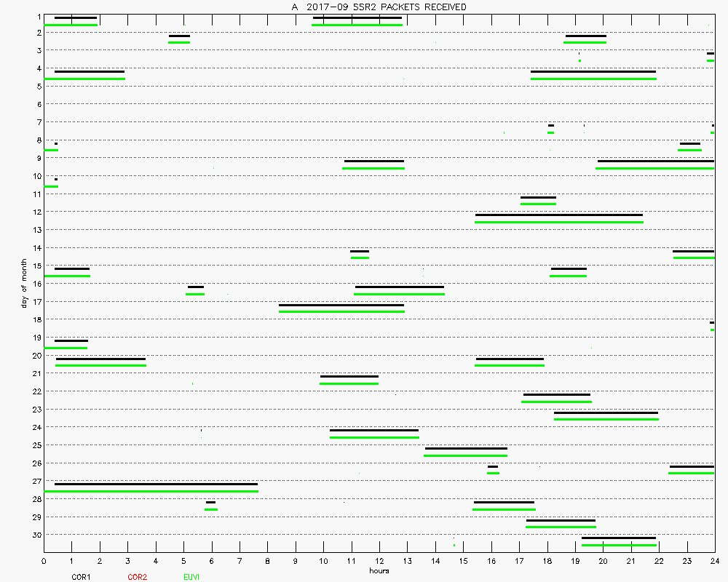Screen dimensions: 728x582
Task: Click the black bar on day 21
Action: coord(349,376)
